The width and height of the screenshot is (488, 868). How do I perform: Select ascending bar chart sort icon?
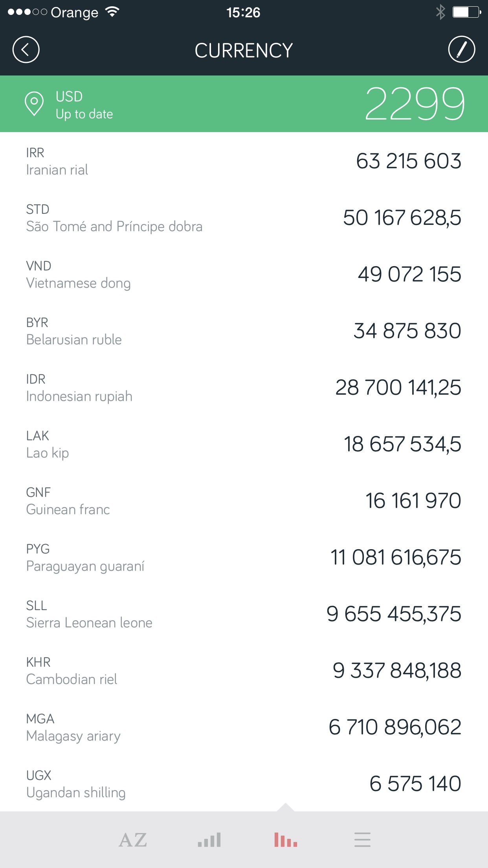tap(209, 840)
